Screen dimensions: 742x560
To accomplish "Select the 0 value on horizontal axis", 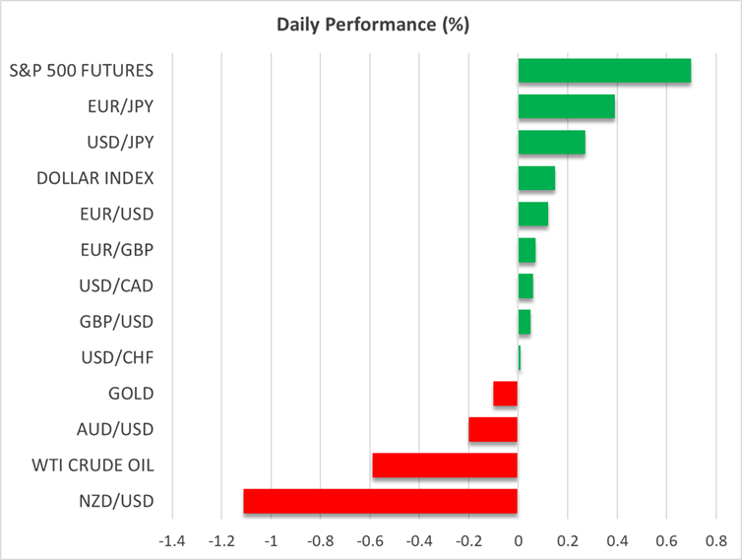I will [x=518, y=540].
